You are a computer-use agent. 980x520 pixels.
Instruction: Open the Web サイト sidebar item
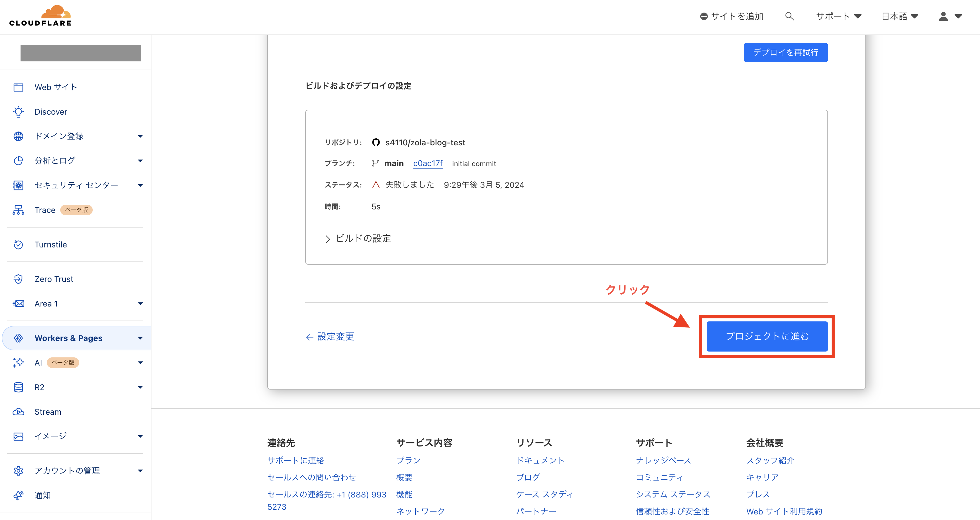[56, 87]
